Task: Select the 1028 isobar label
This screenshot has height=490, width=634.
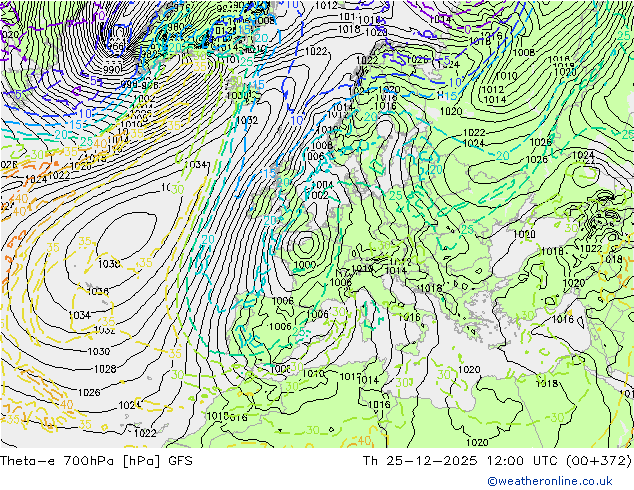Action: 105,369
